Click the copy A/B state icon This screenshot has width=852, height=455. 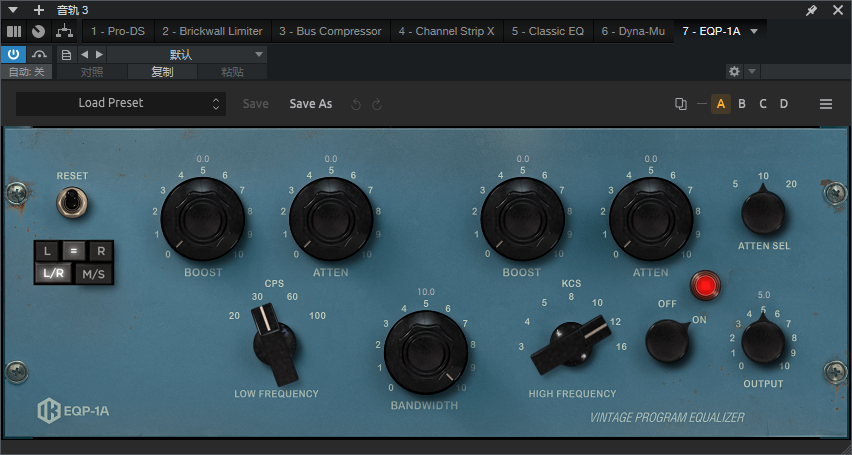[680, 104]
